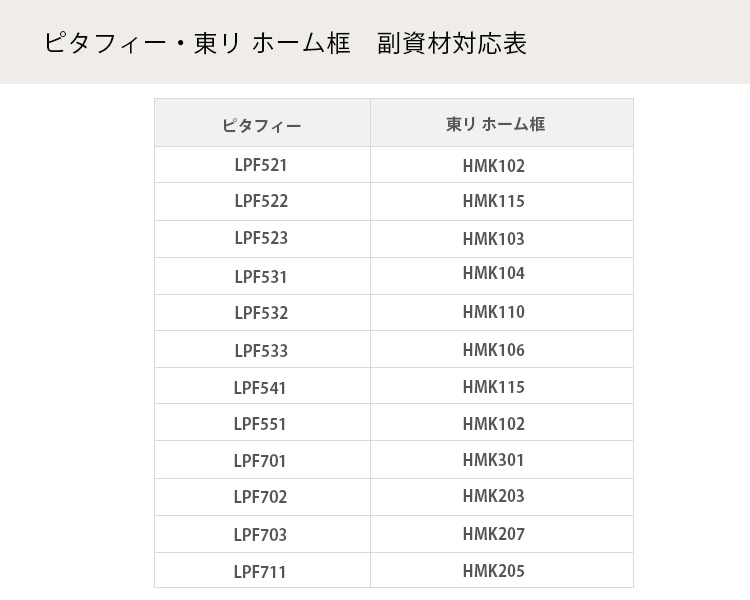This screenshot has width=750, height=600.
Task: Click product code LPF523
Action: point(261,238)
